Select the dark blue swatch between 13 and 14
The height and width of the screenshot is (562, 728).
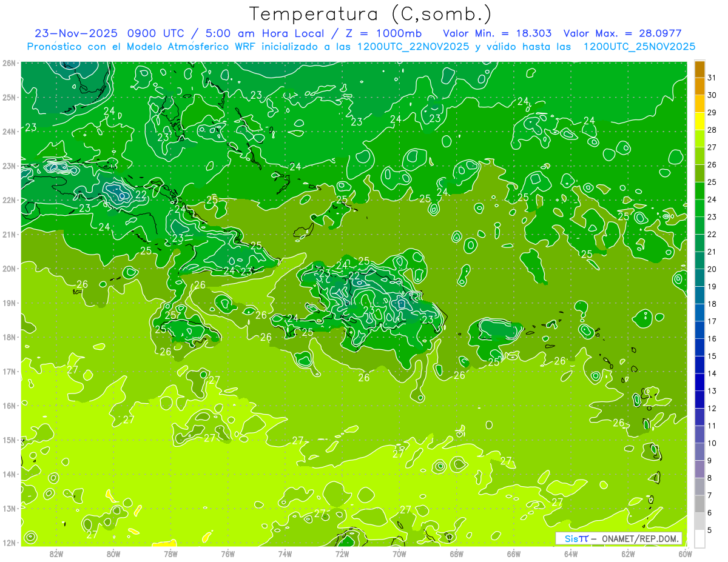point(699,382)
